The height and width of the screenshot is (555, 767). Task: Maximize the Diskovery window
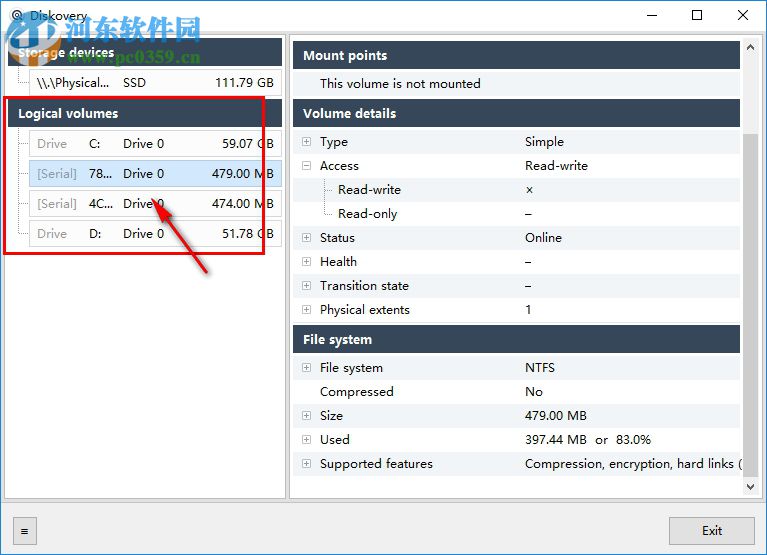click(x=697, y=15)
